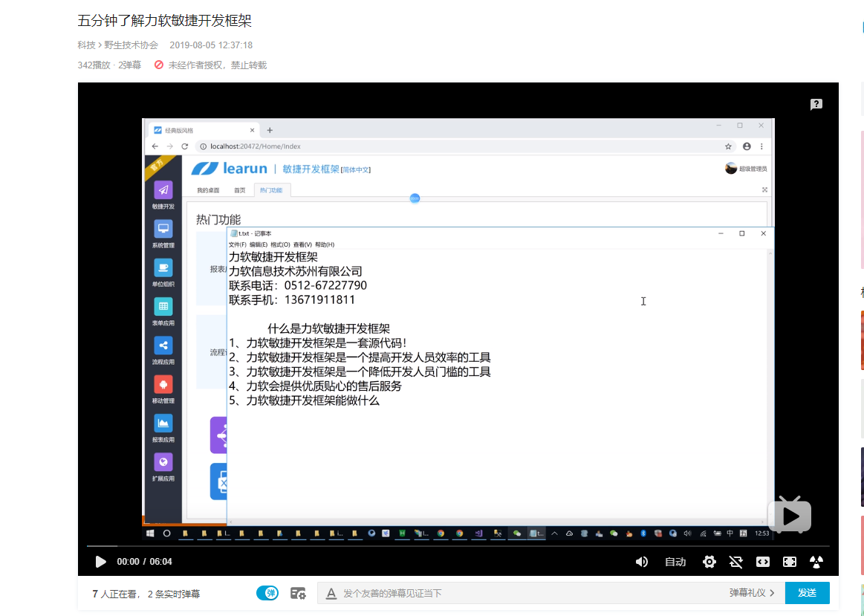
Task: Click the 未经作者授权,禁止转载 notice
Action: pos(217,65)
